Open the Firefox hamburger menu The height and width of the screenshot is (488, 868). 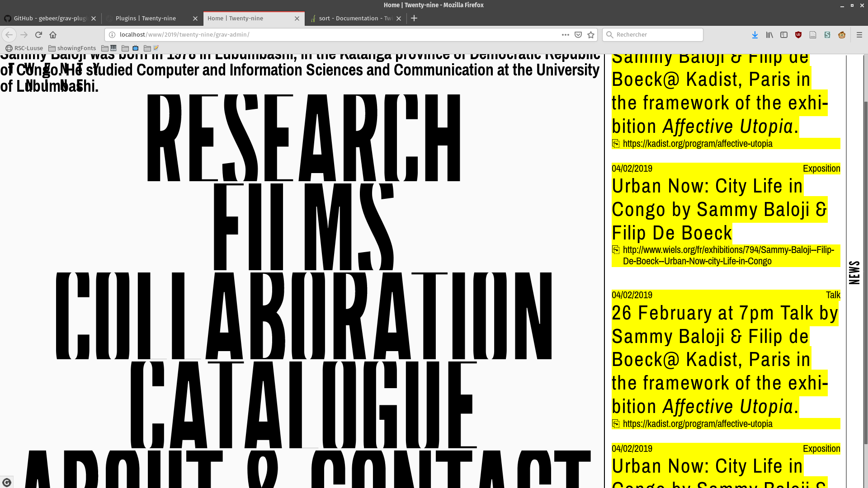tap(859, 35)
